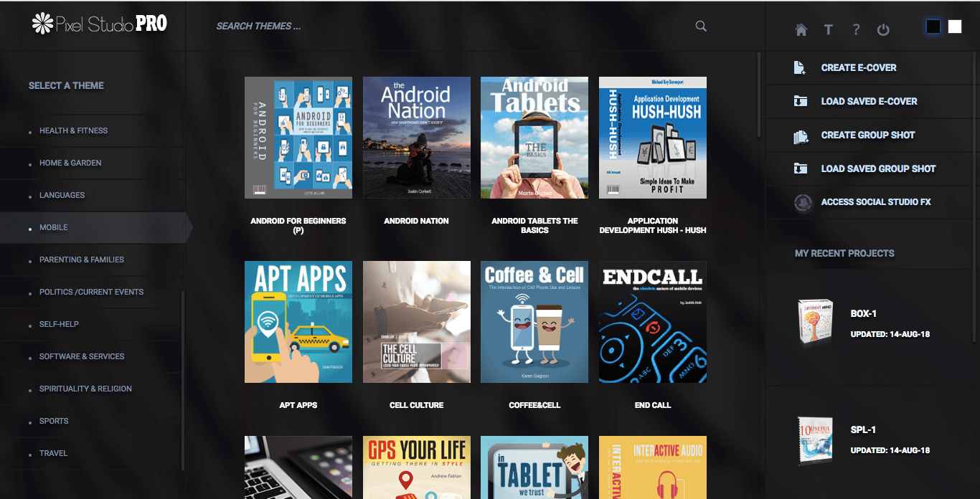Choose the Self-Help theme category

tap(59, 324)
